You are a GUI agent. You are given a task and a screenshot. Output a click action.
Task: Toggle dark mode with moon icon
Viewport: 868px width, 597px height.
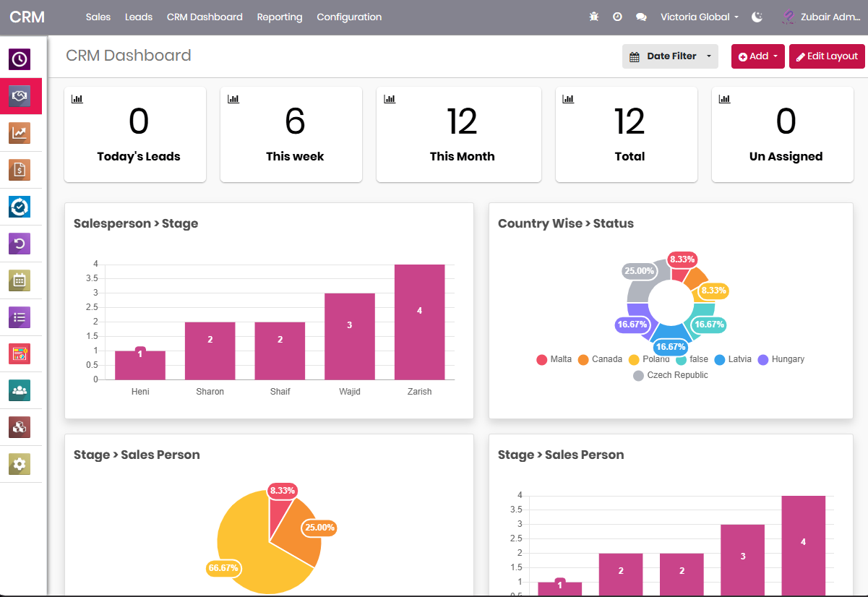coord(757,17)
